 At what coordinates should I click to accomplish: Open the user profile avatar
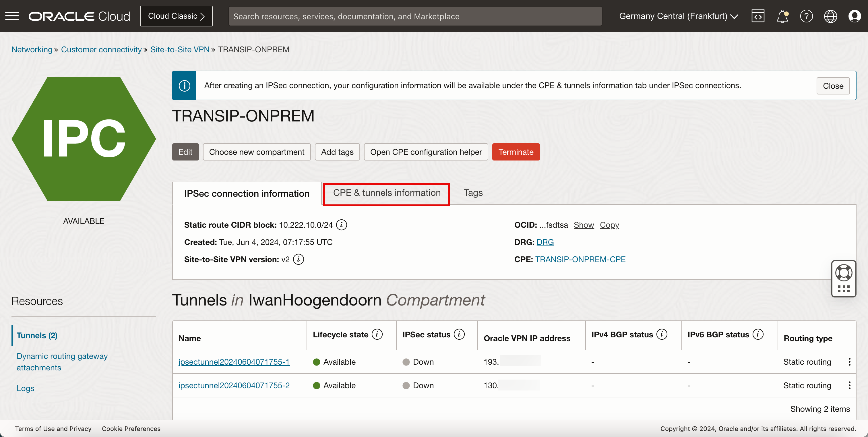point(854,16)
